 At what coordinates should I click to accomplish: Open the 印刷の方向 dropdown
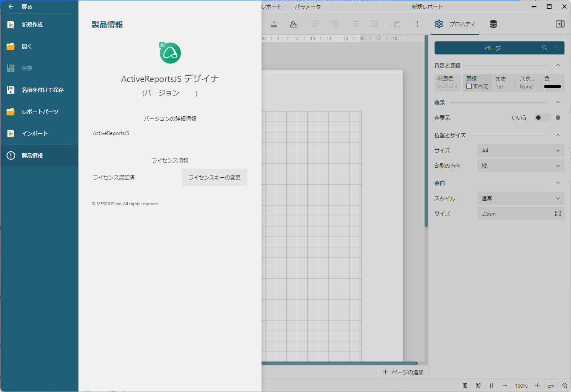pos(521,166)
